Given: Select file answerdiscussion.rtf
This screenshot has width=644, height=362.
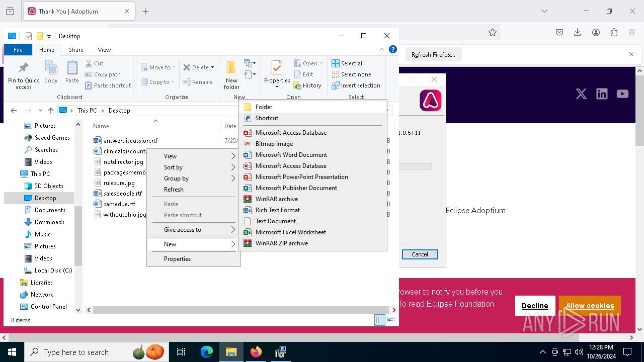Looking at the screenshot, I should 130,141.
